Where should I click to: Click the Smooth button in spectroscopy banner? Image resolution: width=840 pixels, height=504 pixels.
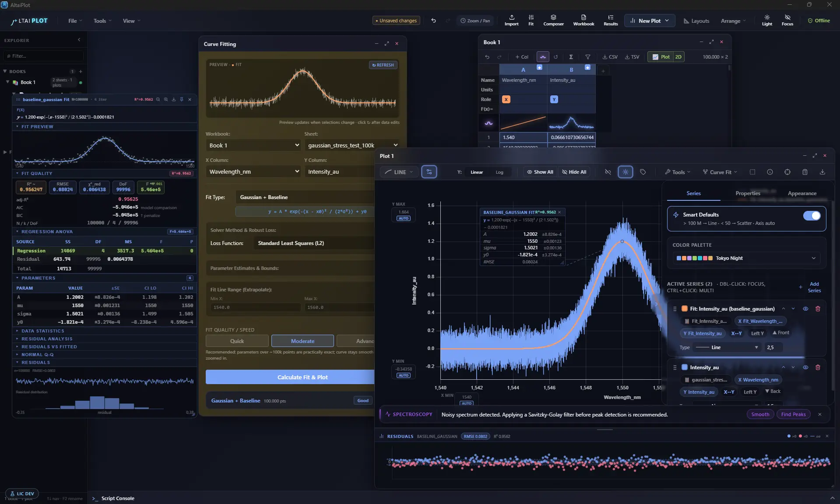[760, 414]
